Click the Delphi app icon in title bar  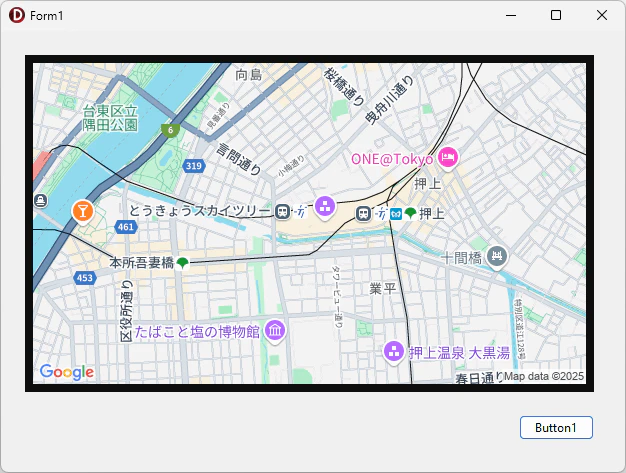point(17,15)
